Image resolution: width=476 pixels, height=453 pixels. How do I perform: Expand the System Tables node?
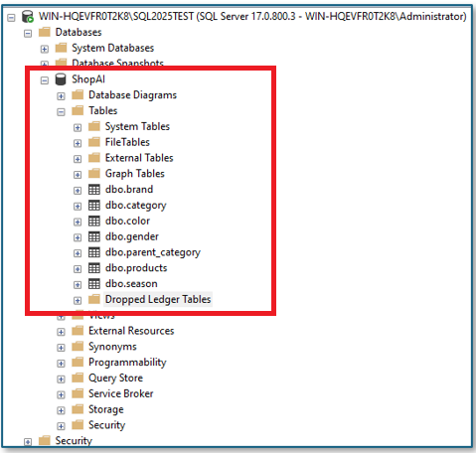pyautogui.click(x=78, y=128)
